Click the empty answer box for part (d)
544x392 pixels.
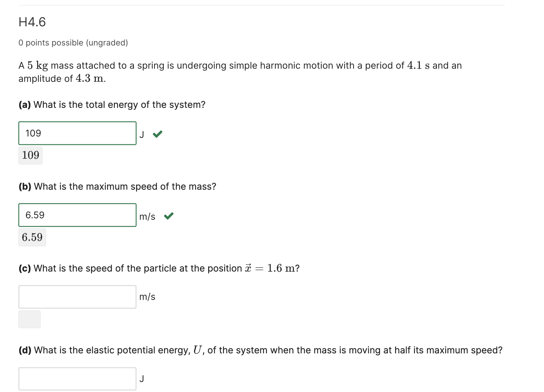coord(77,378)
